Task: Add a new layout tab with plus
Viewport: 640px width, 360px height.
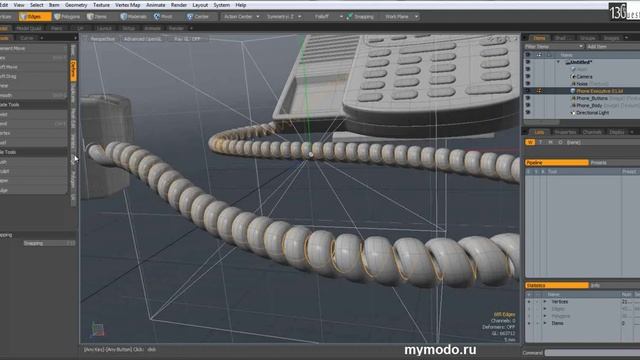Action: [x=191, y=28]
